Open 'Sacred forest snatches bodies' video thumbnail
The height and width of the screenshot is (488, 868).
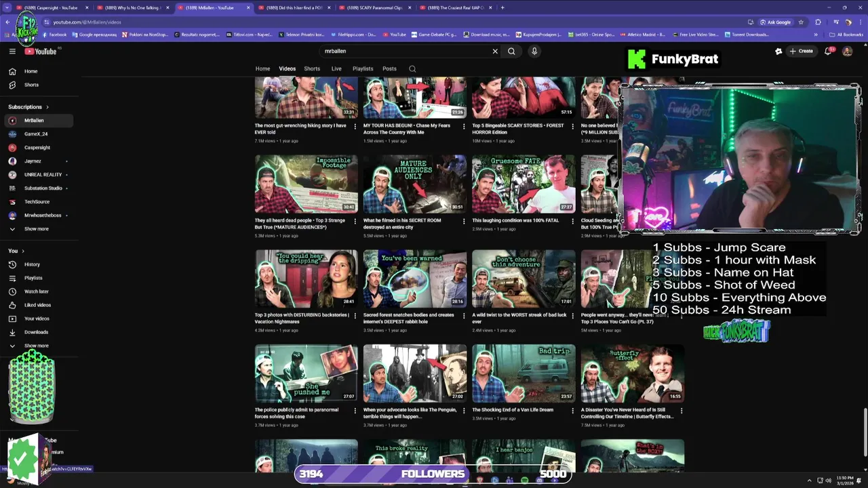coord(415,279)
